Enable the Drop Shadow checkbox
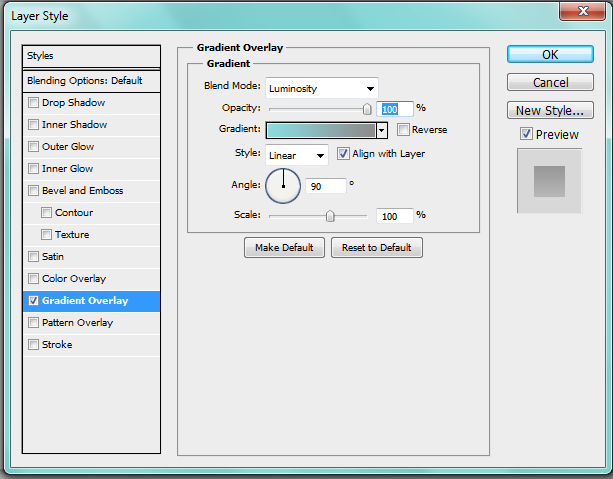Viewport: 613px width, 479px height. point(34,103)
